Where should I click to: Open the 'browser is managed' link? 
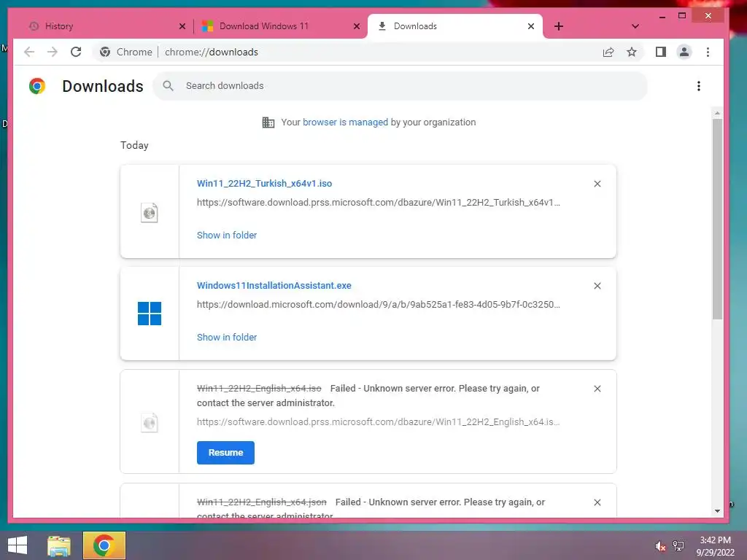tap(345, 122)
